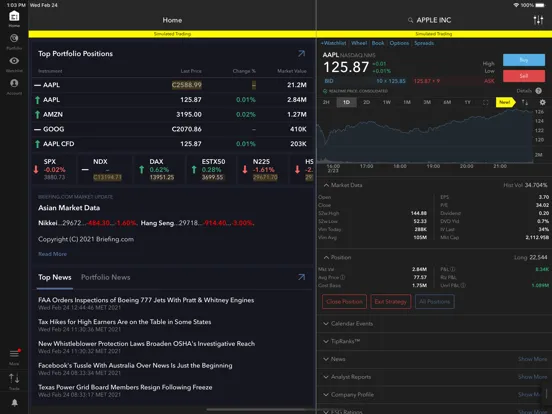Viewport: 552px width, 414px height.
Task: Open the Watchlist eye icon
Action: click(14, 64)
